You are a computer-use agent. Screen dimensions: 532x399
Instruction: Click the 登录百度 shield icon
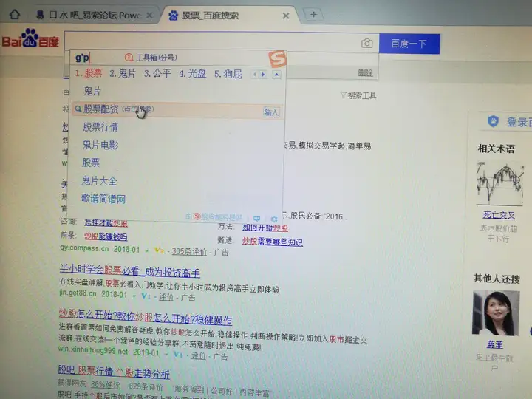coord(493,121)
